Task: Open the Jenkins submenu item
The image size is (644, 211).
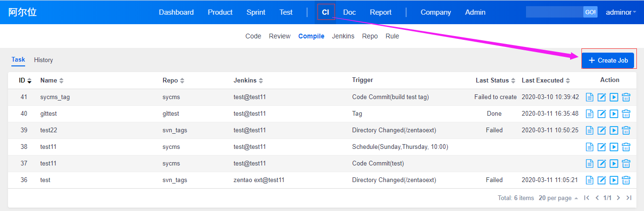Action: pos(343,36)
